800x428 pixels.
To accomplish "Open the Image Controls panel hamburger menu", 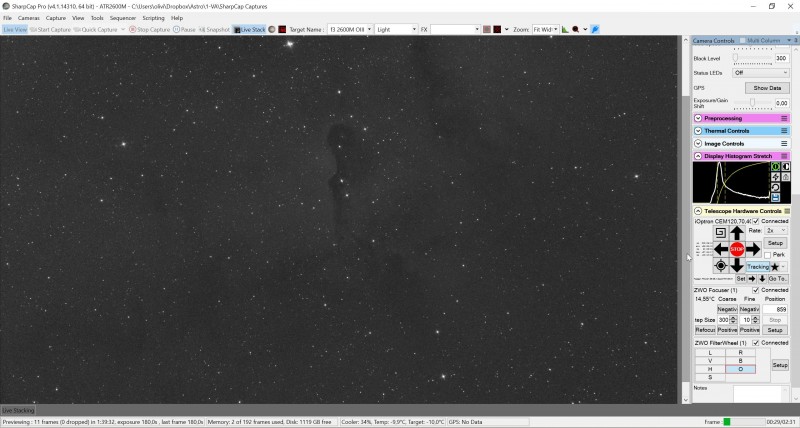I will pos(784,144).
